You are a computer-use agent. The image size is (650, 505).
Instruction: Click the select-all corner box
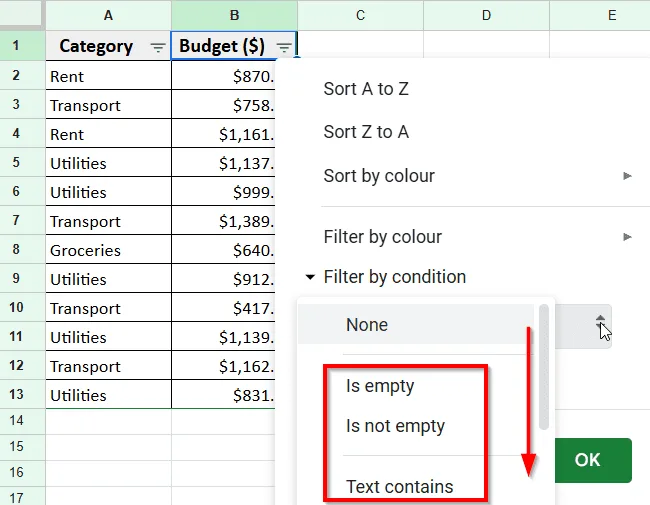click(22, 15)
